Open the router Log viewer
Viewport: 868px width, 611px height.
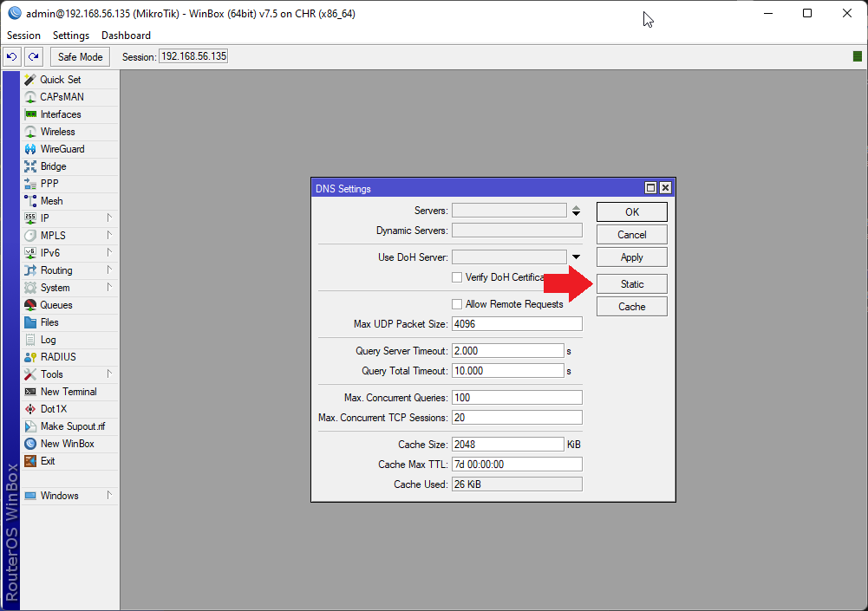point(49,339)
